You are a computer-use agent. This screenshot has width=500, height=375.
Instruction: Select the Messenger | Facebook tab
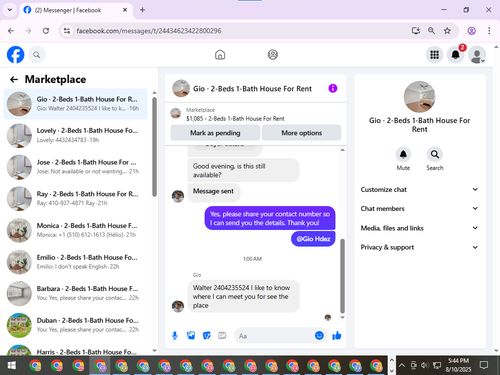point(75,10)
